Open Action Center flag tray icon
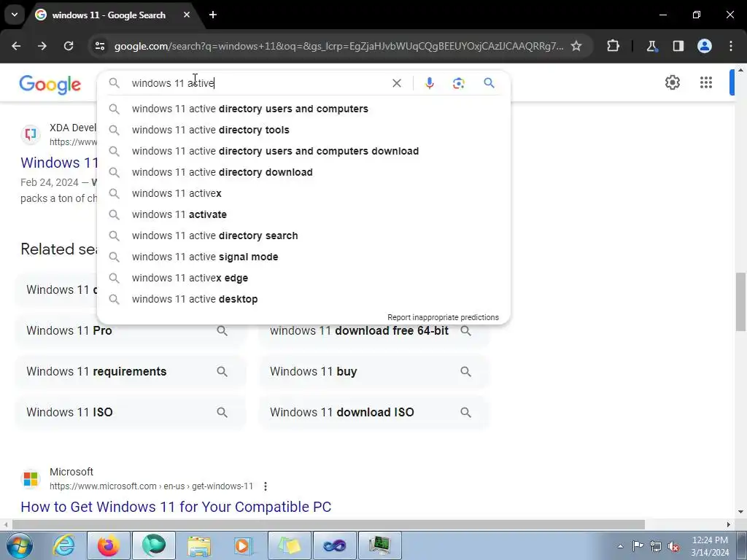747x560 pixels. pyautogui.click(x=638, y=546)
